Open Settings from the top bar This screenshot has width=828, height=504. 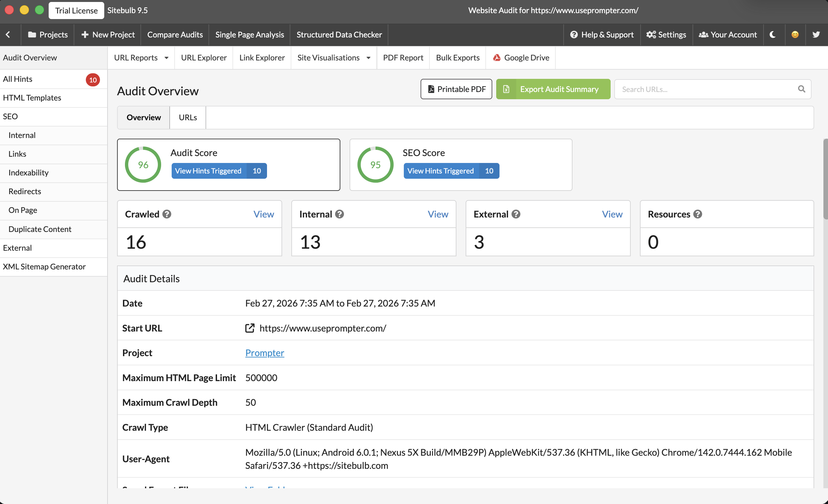(x=666, y=34)
